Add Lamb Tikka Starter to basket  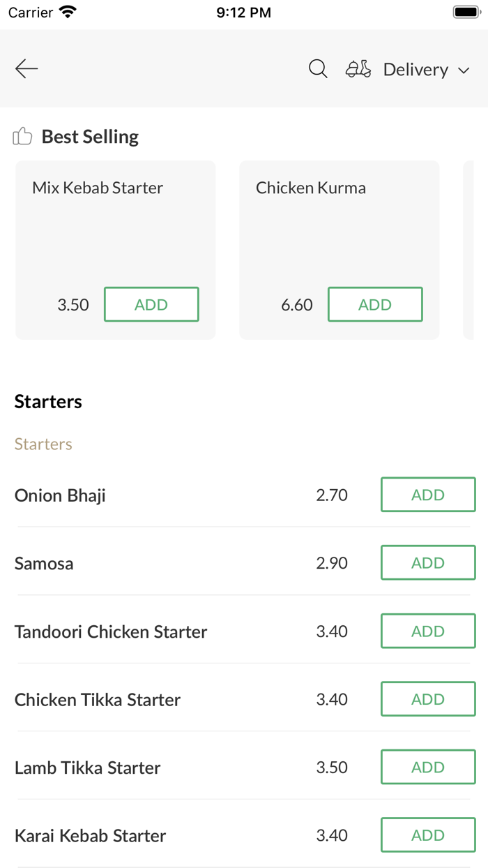(428, 767)
